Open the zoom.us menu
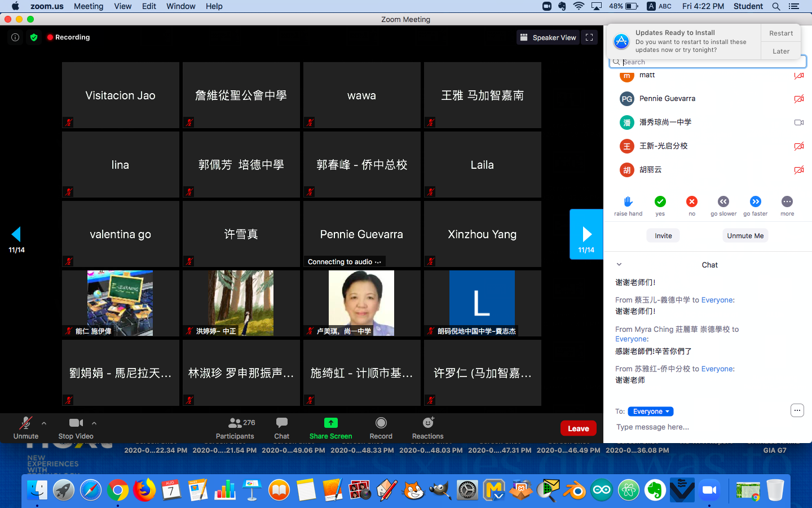Viewport: 812px width, 508px height. (47, 6)
